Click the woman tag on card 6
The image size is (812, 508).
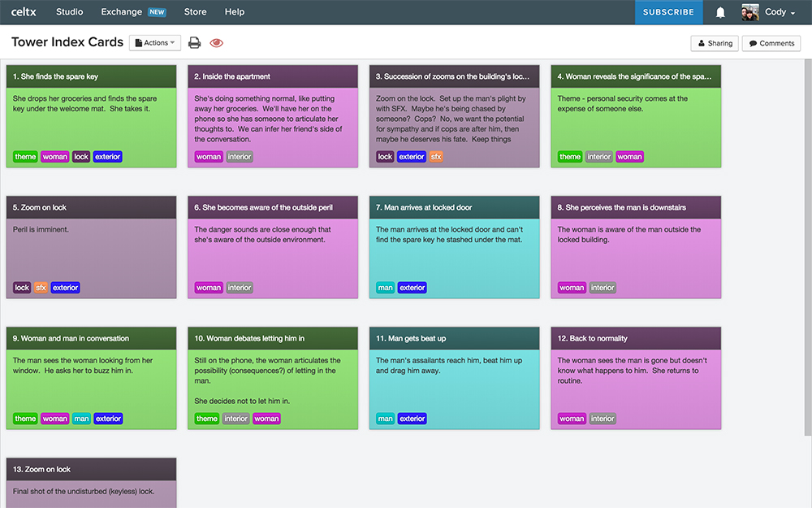point(209,288)
